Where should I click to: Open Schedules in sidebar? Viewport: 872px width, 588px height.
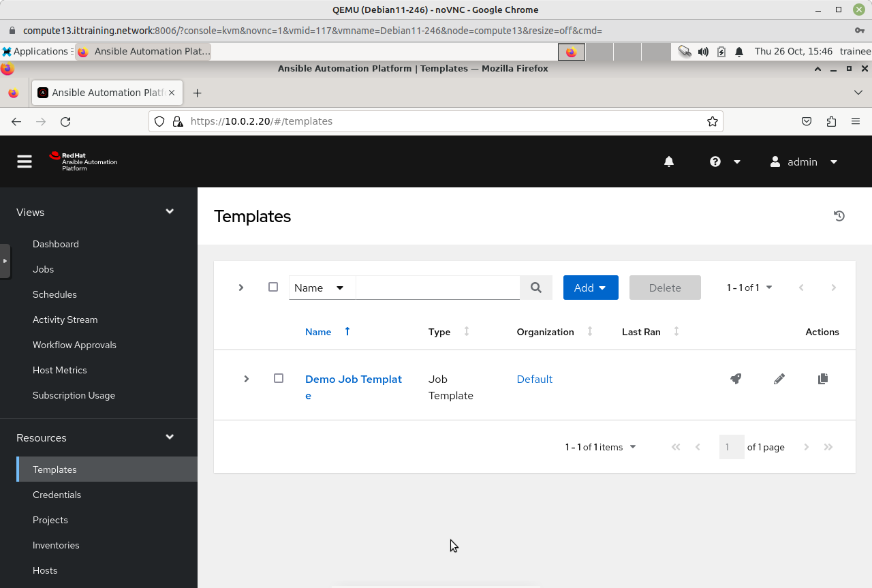(54, 294)
